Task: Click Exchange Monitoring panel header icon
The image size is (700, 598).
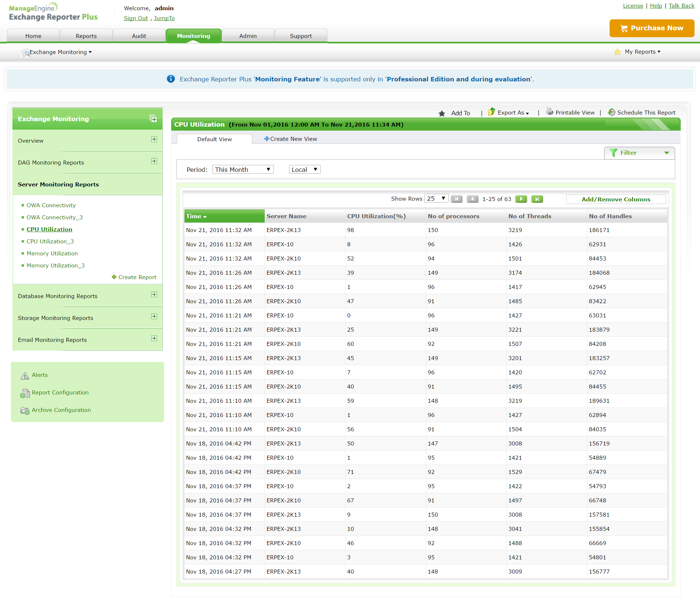Action: coord(153,119)
